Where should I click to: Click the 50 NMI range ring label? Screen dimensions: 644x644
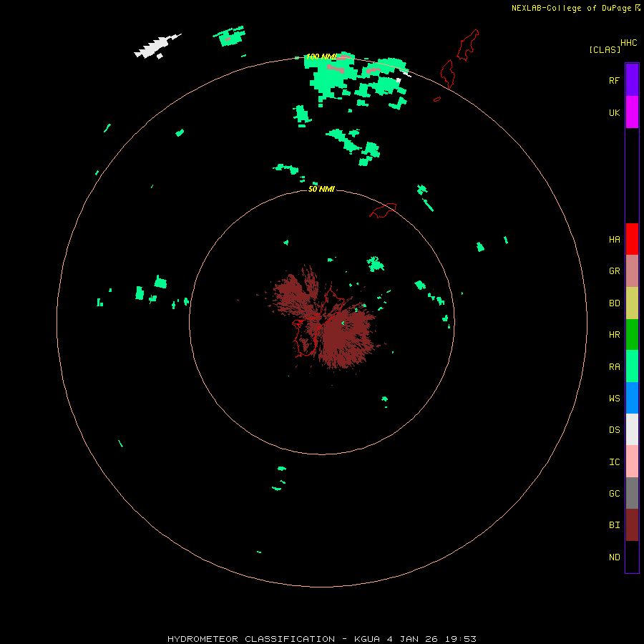[x=321, y=189]
